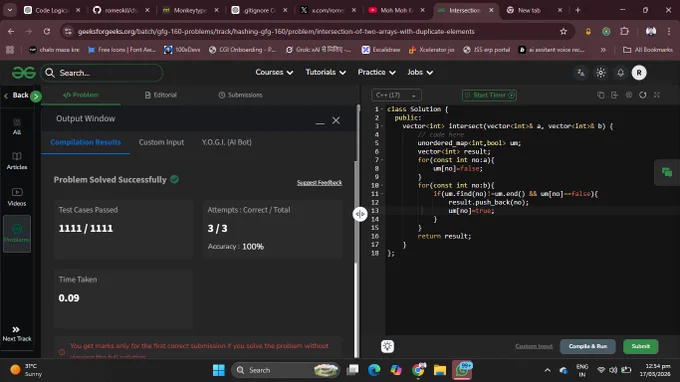Click the green next arrow beside Back
The width and height of the screenshot is (680, 382).
point(36,96)
